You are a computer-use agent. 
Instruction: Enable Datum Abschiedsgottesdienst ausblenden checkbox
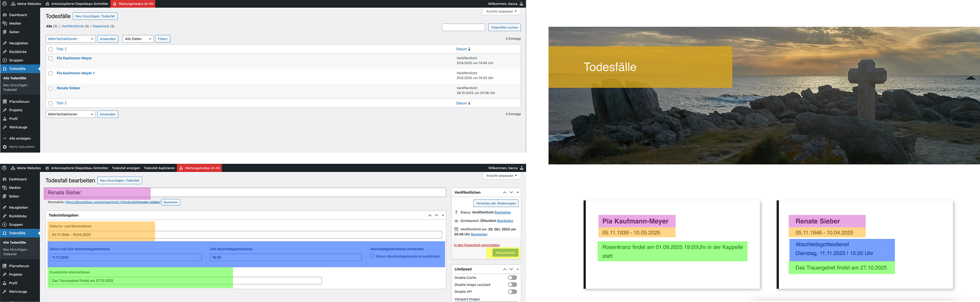[x=372, y=256]
